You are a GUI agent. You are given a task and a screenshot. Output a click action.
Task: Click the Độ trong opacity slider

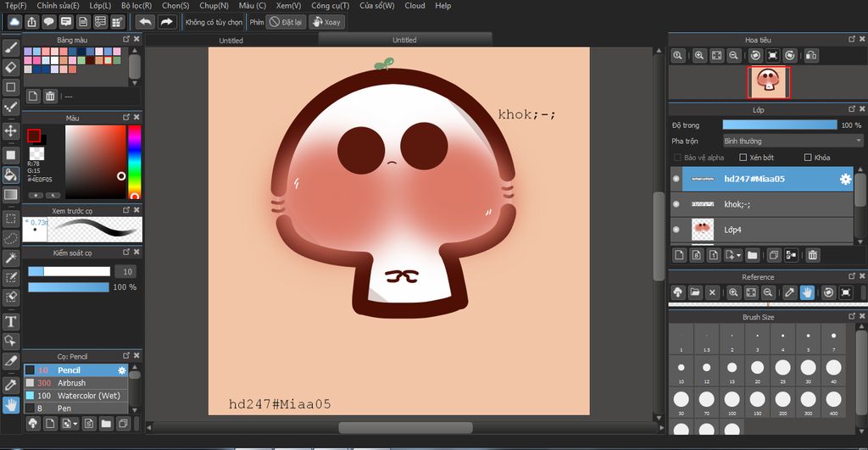click(780, 125)
